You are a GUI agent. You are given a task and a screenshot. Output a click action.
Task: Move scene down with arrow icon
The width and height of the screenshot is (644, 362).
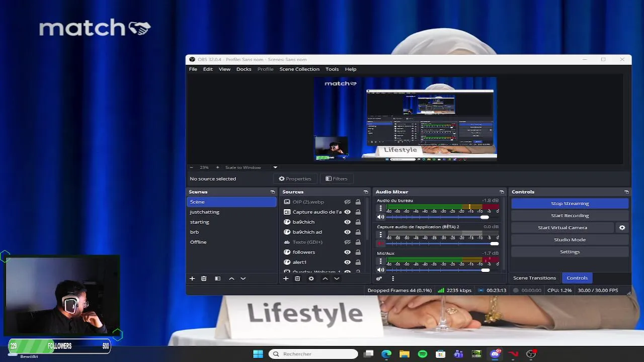tap(243, 279)
